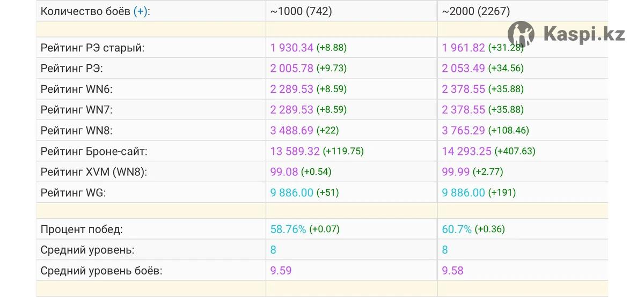Click the XVM (WN8) value 99.08
Viewport: 644px width, 297px height.
tap(284, 172)
